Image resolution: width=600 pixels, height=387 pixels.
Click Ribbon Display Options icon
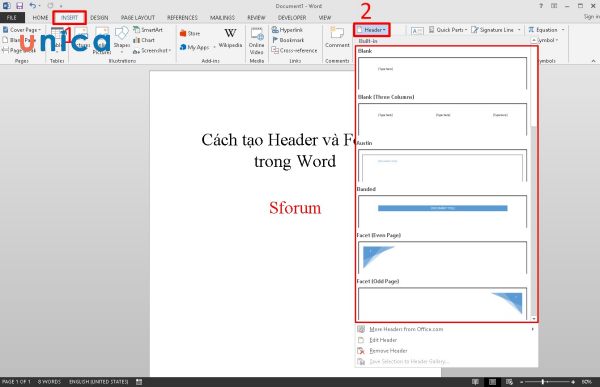554,6
